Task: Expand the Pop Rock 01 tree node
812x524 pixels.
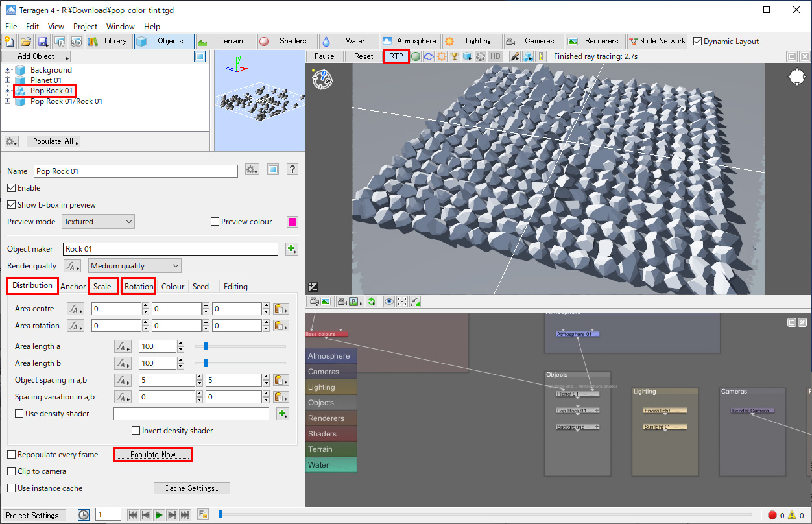Action: coord(7,91)
